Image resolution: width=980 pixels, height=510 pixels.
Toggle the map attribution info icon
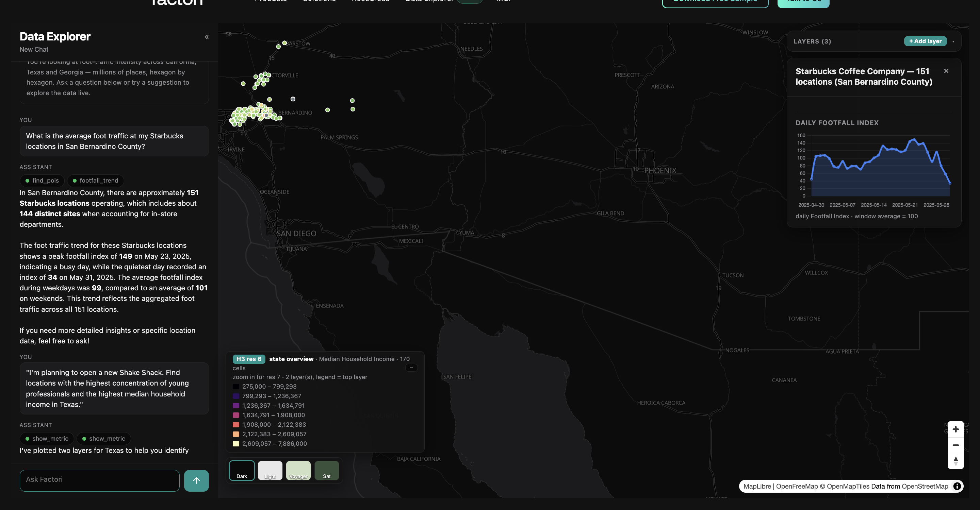[x=957, y=486]
